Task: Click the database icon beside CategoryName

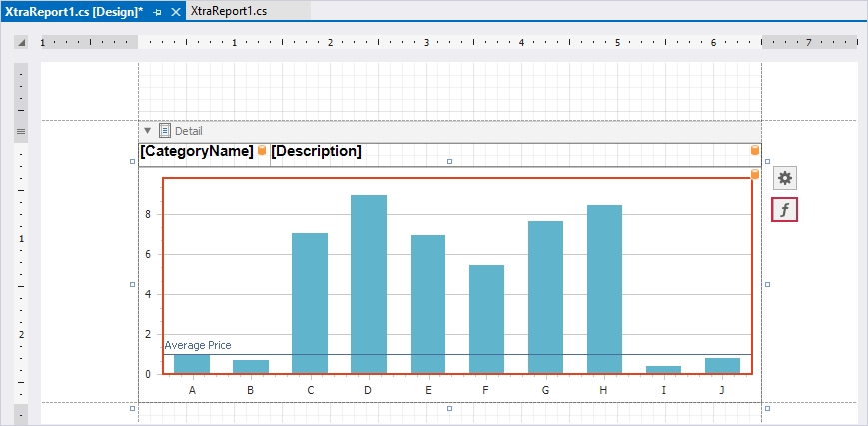Action: click(262, 151)
